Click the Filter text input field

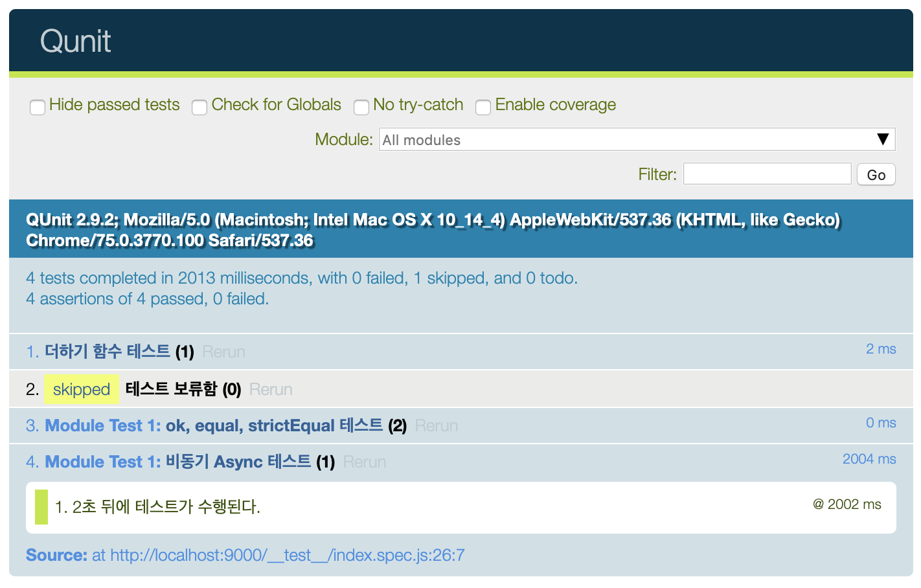(x=767, y=174)
